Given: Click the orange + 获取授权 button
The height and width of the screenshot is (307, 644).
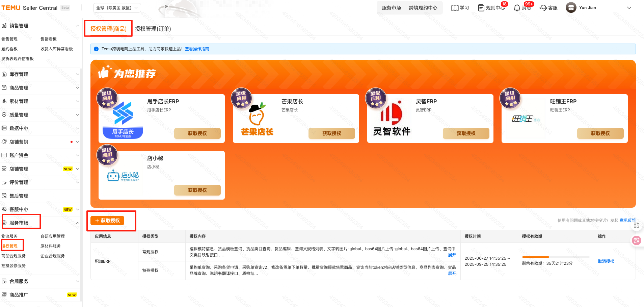Looking at the screenshot, I should 107,221.
